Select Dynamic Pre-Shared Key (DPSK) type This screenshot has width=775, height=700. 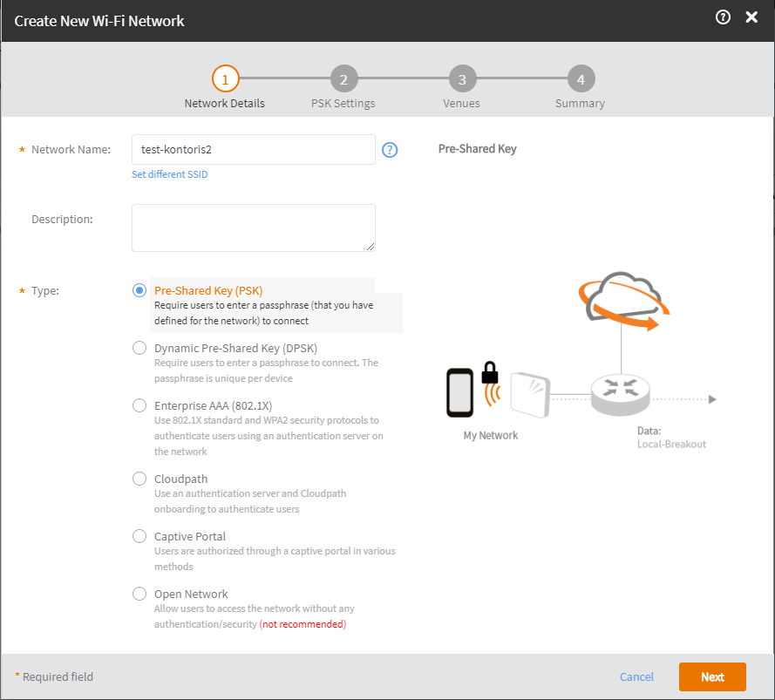[139, 348]
